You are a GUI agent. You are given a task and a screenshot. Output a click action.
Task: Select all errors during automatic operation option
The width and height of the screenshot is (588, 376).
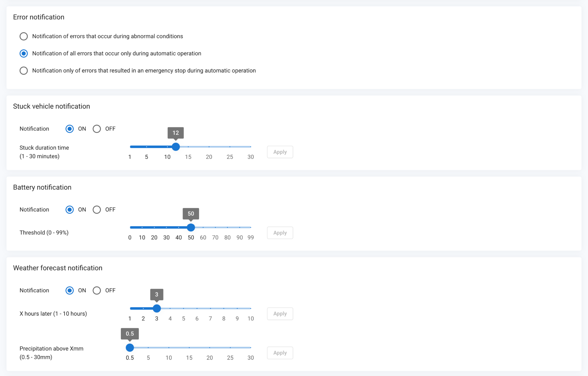tap(24, 53)
